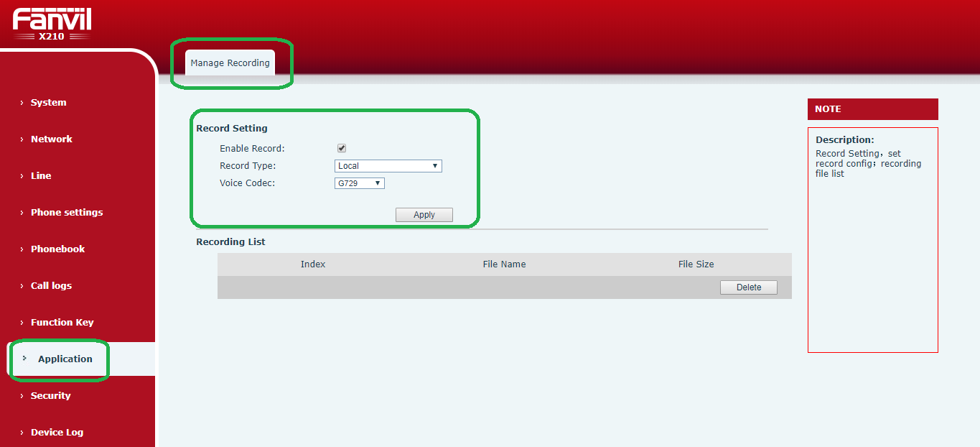Click the arrow next to Call logs
This screenshot has height=447, width=980.
(22, 286)
